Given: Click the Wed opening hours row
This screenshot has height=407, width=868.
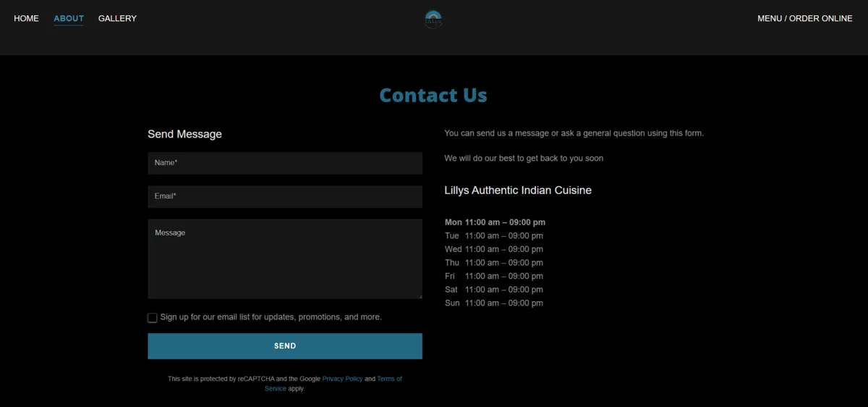Looking at the screenshot, I should coord(494,249).
